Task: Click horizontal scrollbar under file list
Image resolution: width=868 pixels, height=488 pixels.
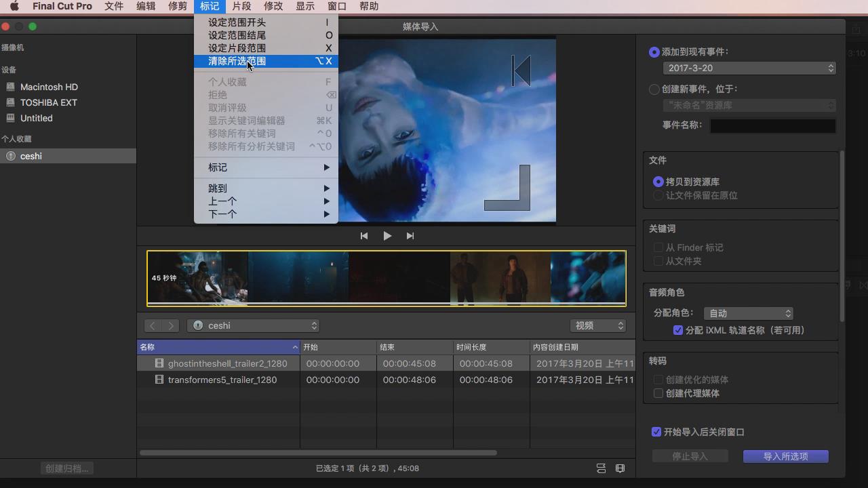Action: pyautogui.click(x=318, y=453)
